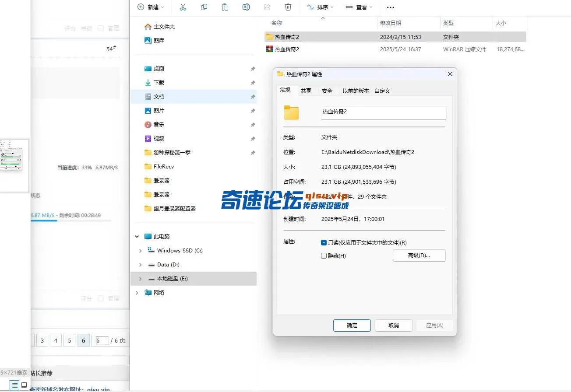Expand the 网络 tree node
Image resolution: width=571 pixels, height=392 pixels.
tap(137, 293)
